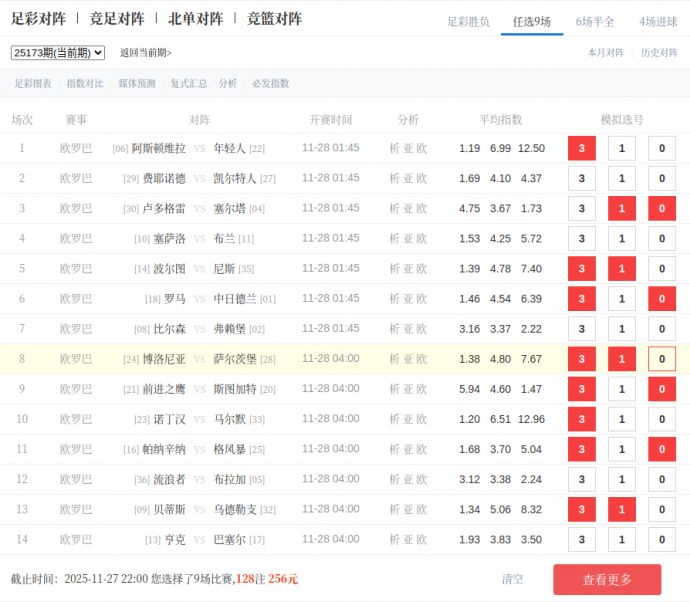690x602 pixels.
Task: Toggle pick 0 for 博洛尼亚 vs 萨尔茨堡
Action: 661,359
